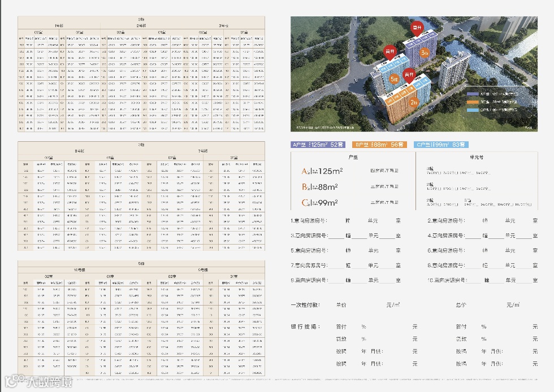This screenshot has height=392, width=554.
Task: Click the 10.意向房源房号 label
Action: tap(447, 280)
